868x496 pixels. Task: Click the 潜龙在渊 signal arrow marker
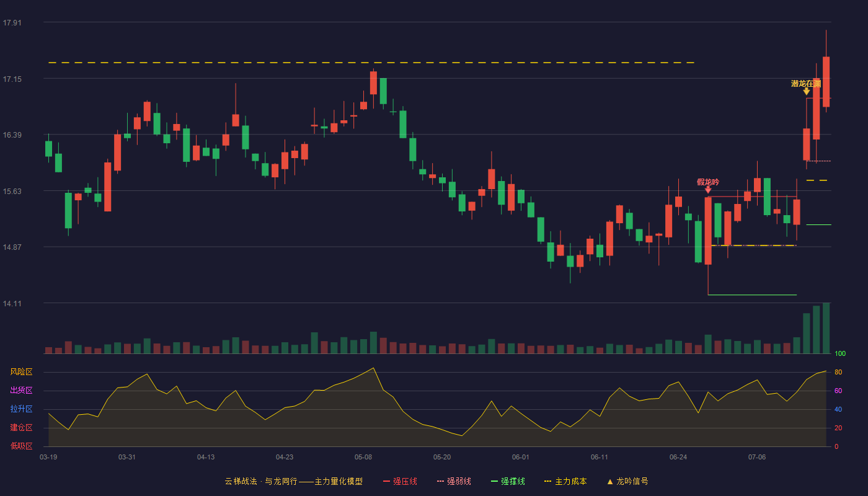[x=806, y=92]
